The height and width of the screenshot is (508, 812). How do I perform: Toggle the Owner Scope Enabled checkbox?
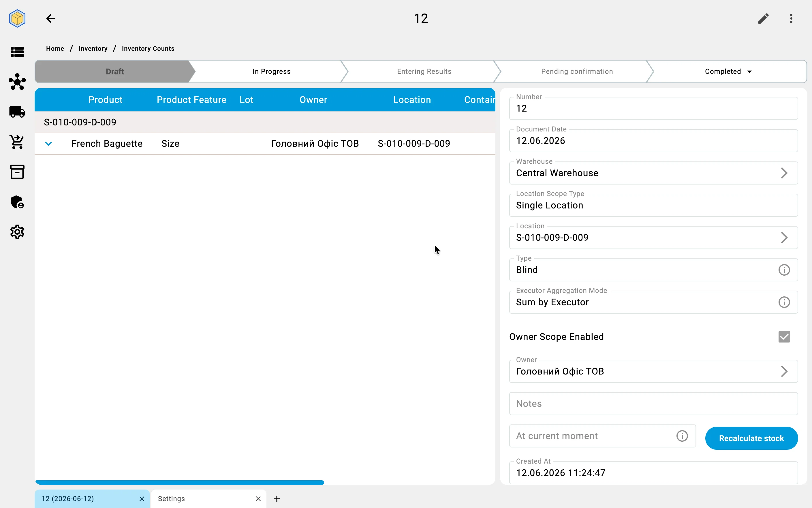pyautogui.click(x=784, y=337)
